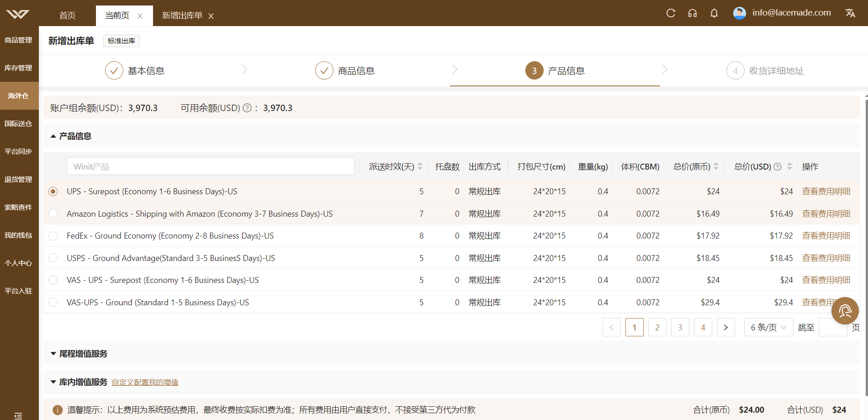868x420 pixels.
Task: Sort by 总价(USD) column
Action: (789, 166)
